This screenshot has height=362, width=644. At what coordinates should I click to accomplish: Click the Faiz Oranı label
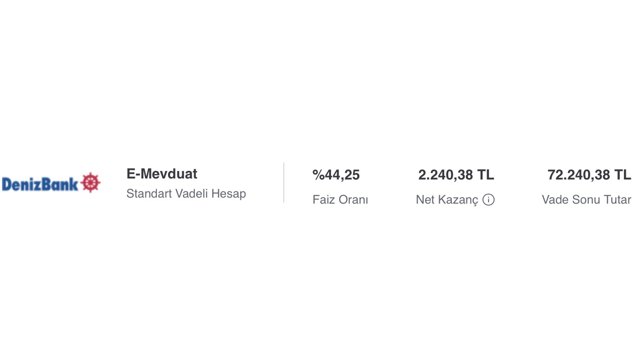[340, 200]
